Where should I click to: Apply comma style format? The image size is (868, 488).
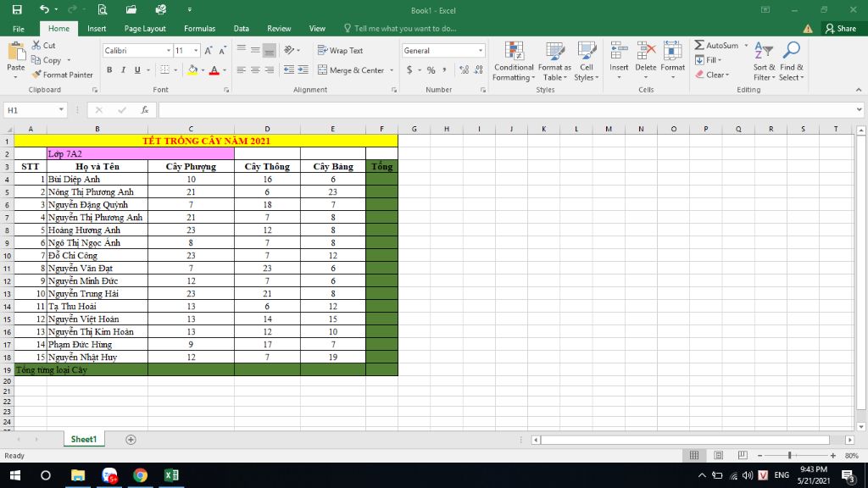pos(444,69)
